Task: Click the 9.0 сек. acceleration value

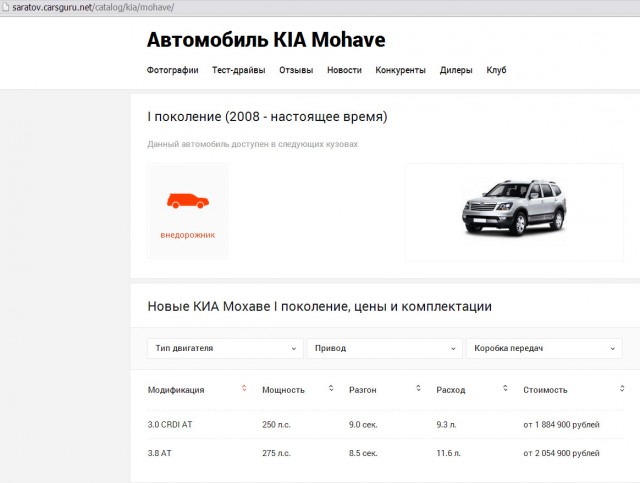Action: (363, 425)
